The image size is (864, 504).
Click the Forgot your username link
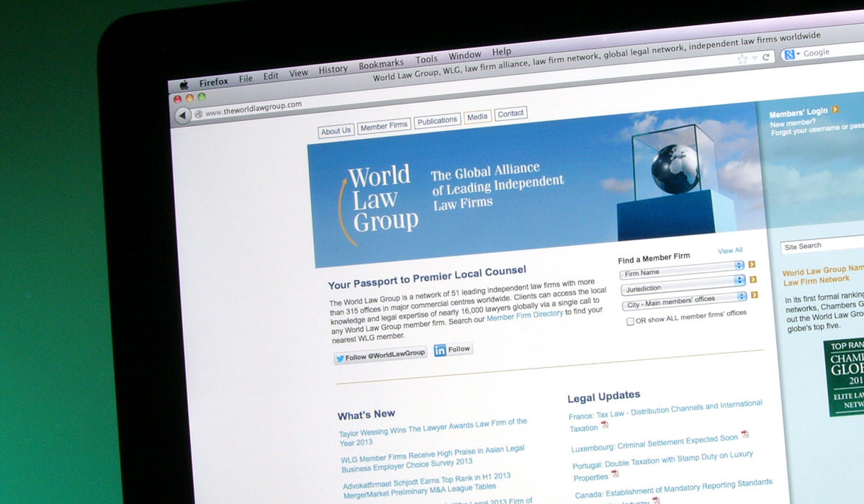[816, 130]
